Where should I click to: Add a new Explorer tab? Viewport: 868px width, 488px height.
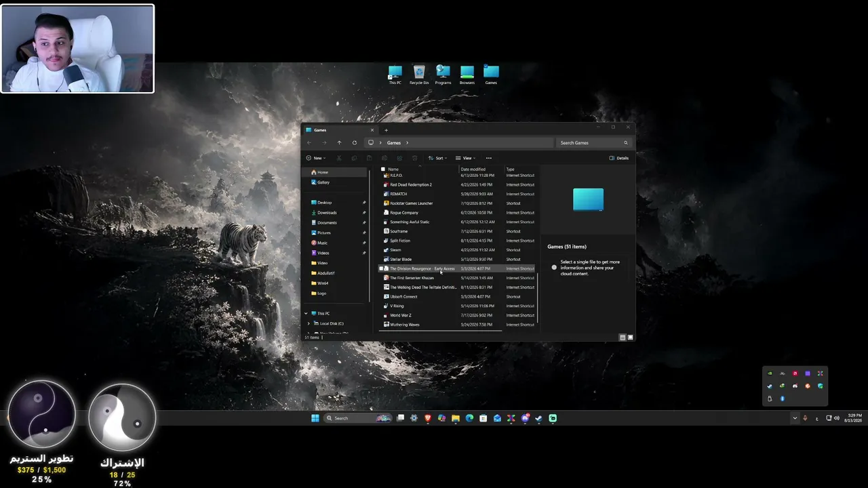pos(386,130)
